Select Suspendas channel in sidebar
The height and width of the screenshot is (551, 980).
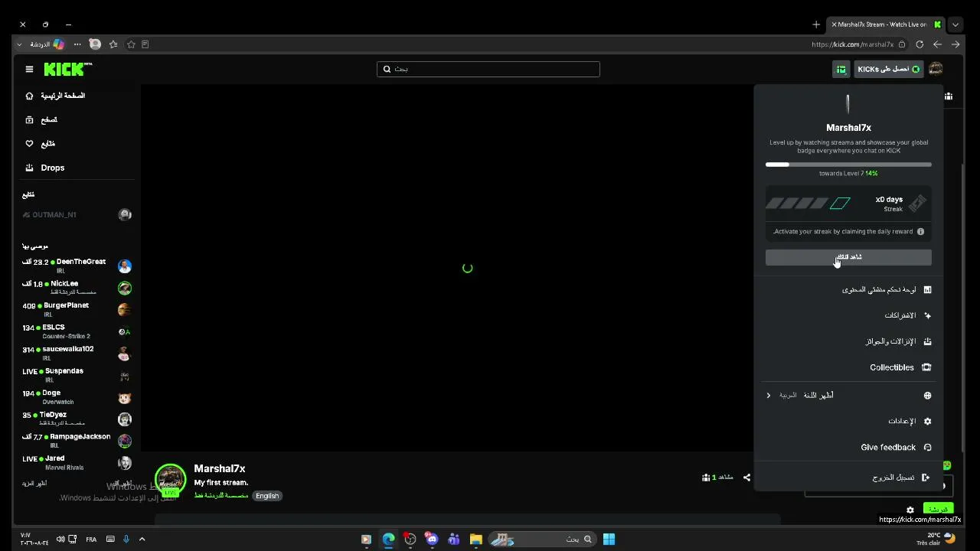77,375
